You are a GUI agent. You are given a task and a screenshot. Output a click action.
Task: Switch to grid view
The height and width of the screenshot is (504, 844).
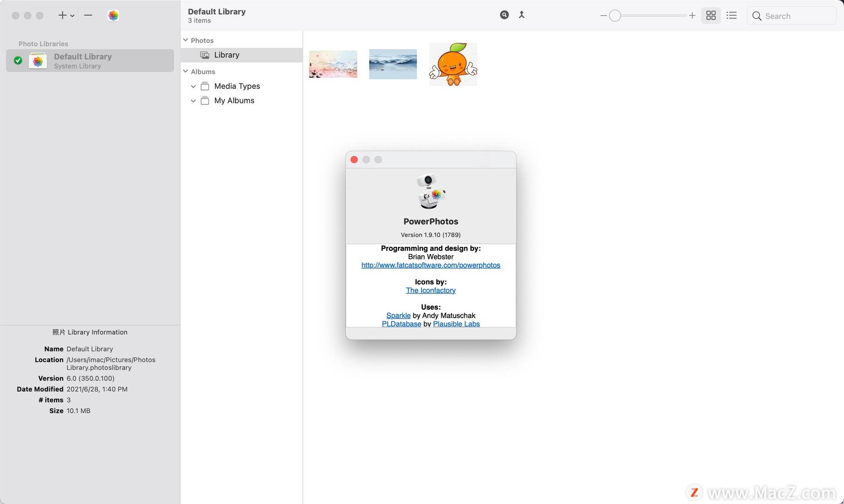point(711,16)
